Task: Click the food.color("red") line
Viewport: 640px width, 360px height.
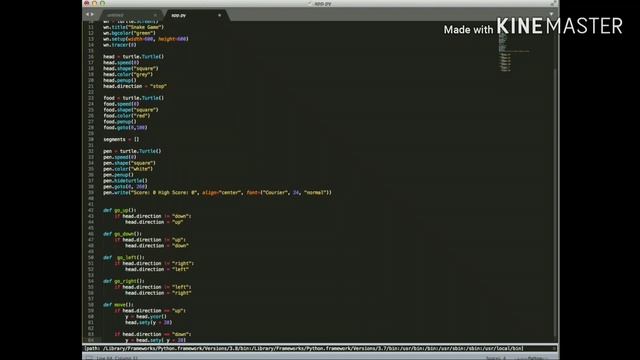Action: 127,116
